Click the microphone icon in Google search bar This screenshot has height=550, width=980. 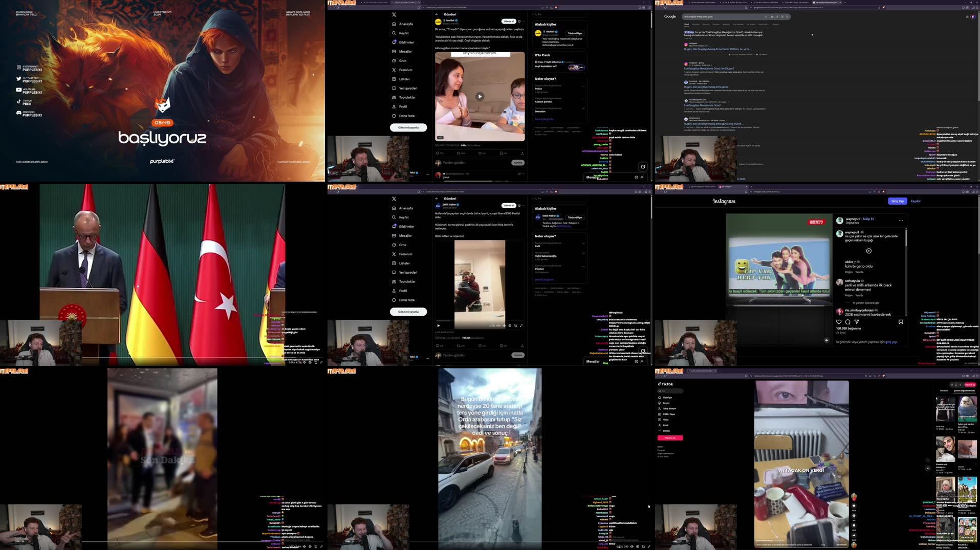pyautogui.click(x=777, y=16)
